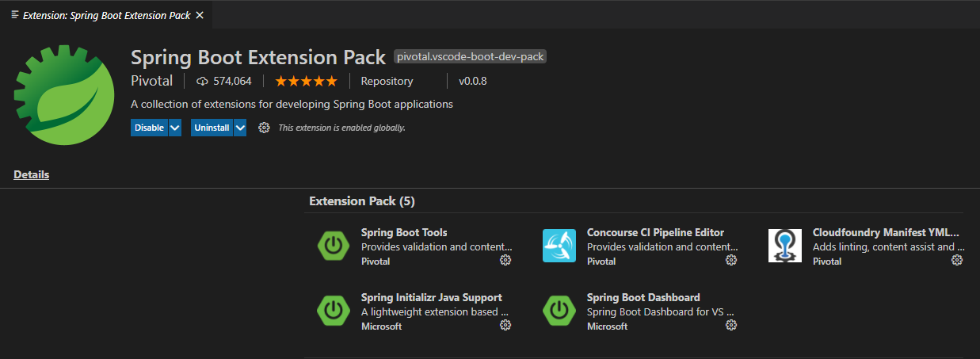980x359 pixels.
Task: Open gear menu for Spring Boot Dashboard
Action: [731, 325]
